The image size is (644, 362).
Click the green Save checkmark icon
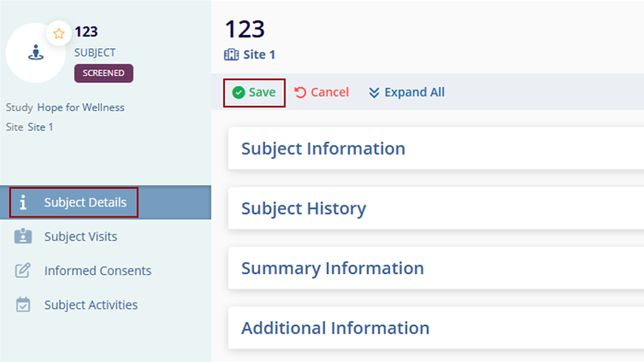pyautogui.click(x=238, y=93)
